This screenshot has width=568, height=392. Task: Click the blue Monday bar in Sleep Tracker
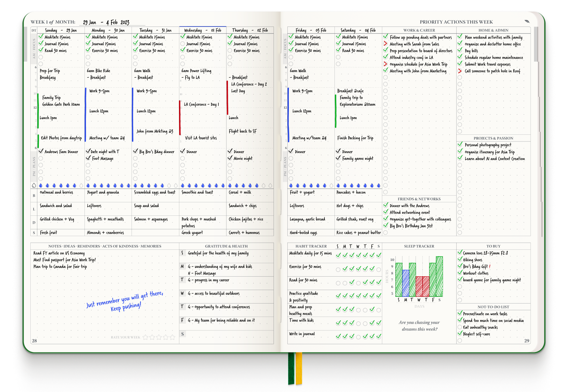coord(406,283)
